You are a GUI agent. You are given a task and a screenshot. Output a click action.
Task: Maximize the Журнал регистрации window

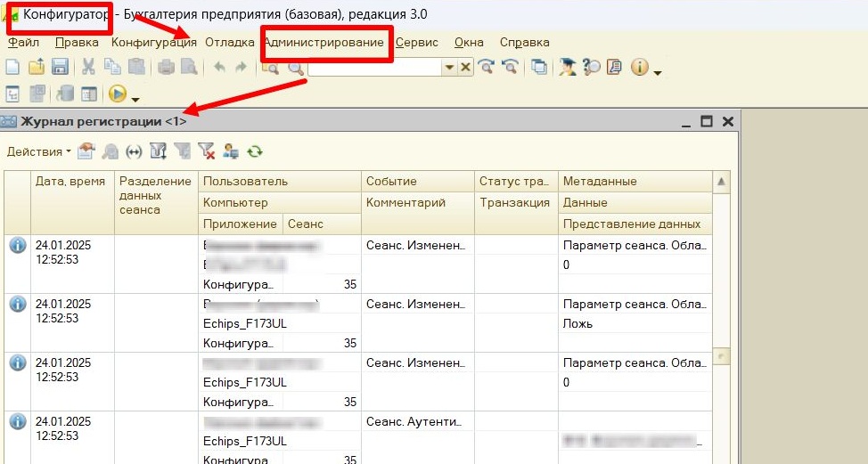coord(707,121)
